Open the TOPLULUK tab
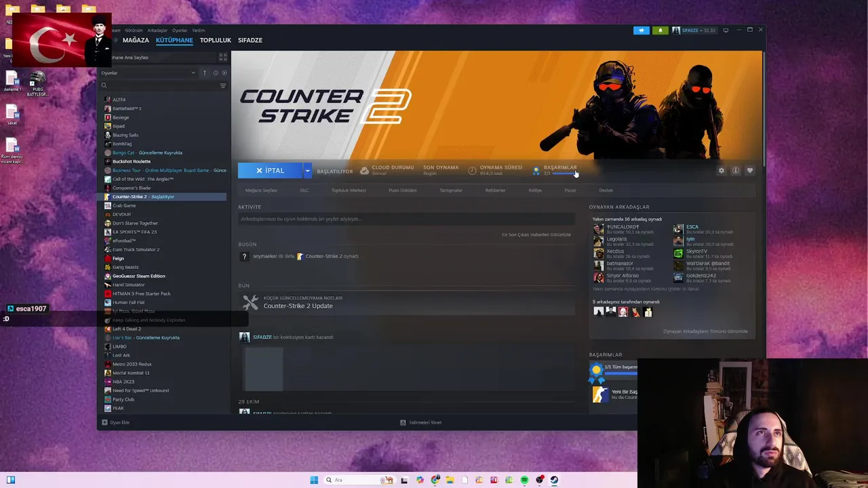 coord(216,40)
